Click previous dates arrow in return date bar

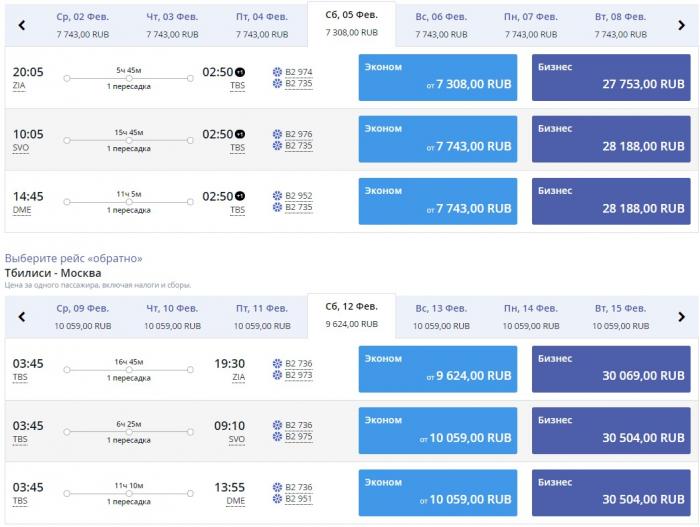(x=20, y=317)
